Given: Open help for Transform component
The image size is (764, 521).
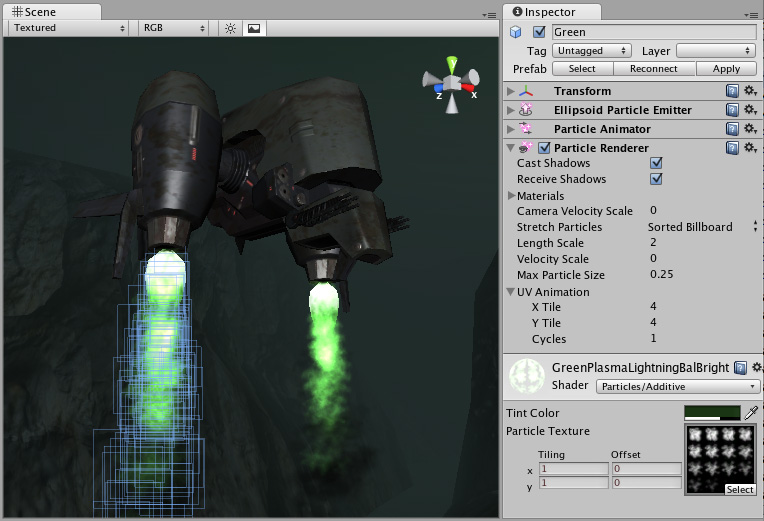Looking at the screenshot, I should [732, 91].
